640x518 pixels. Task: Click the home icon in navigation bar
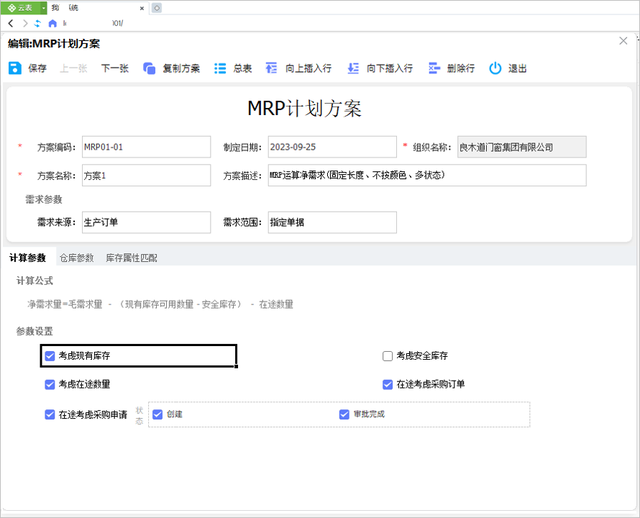[x=52, y=23]
